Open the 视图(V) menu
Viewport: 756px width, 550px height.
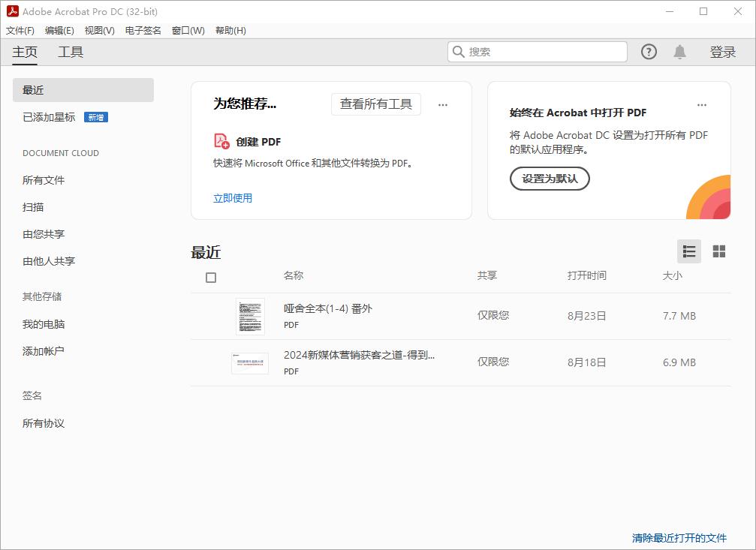99,31
